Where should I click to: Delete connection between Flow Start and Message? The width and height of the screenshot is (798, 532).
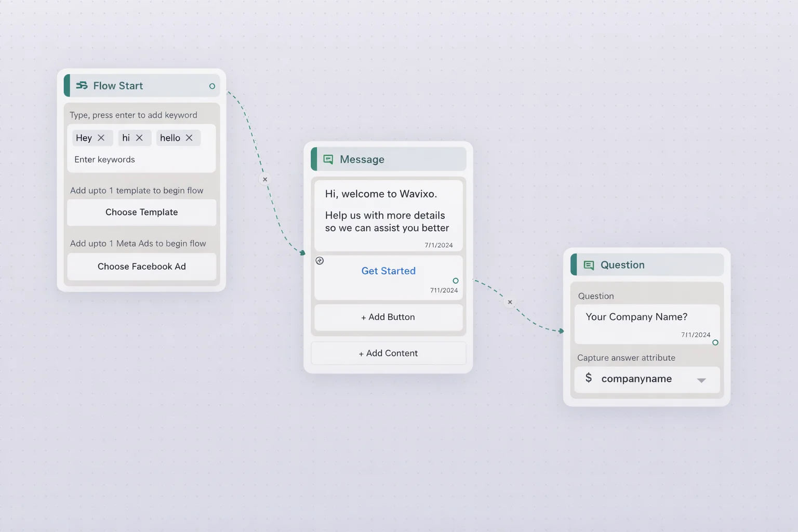265,179
